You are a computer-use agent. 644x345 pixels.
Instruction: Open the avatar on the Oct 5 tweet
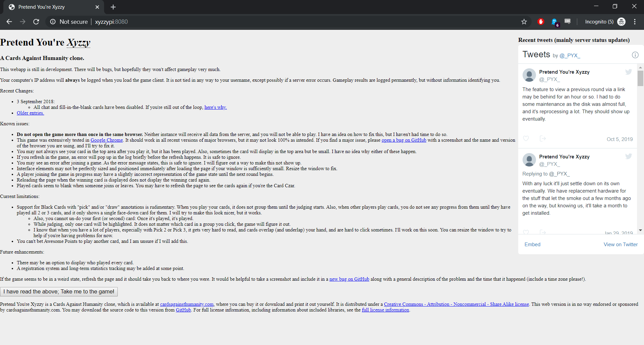pyautogui.click(x=529, y=75)
